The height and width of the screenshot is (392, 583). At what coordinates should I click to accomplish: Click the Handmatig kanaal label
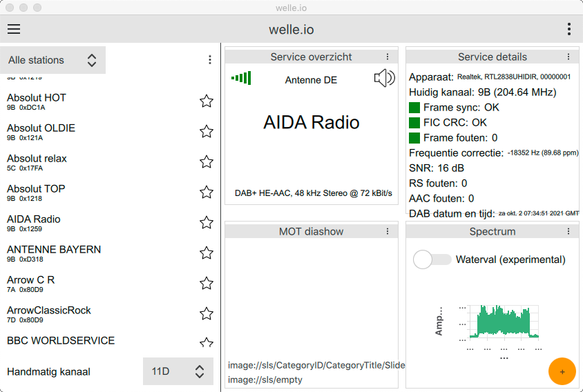[49, 371]
